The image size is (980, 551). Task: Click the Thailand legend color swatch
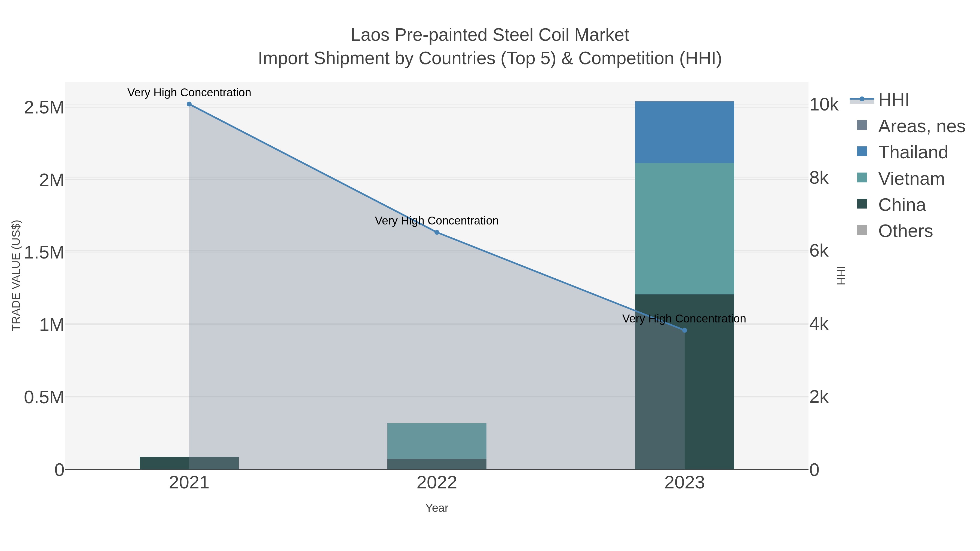tap(862, 151)
